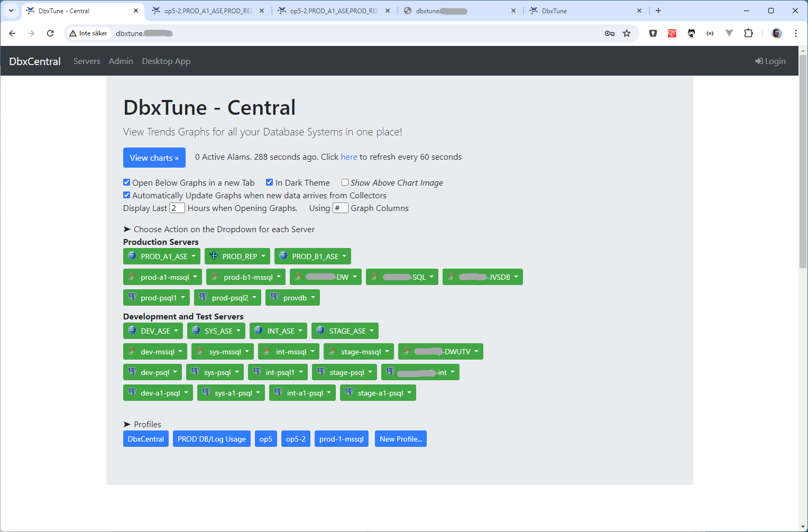Viewport: 808px width, 532px height.
Task: Expand the int-a1-psql server dropdown
Action: (302, 393)
